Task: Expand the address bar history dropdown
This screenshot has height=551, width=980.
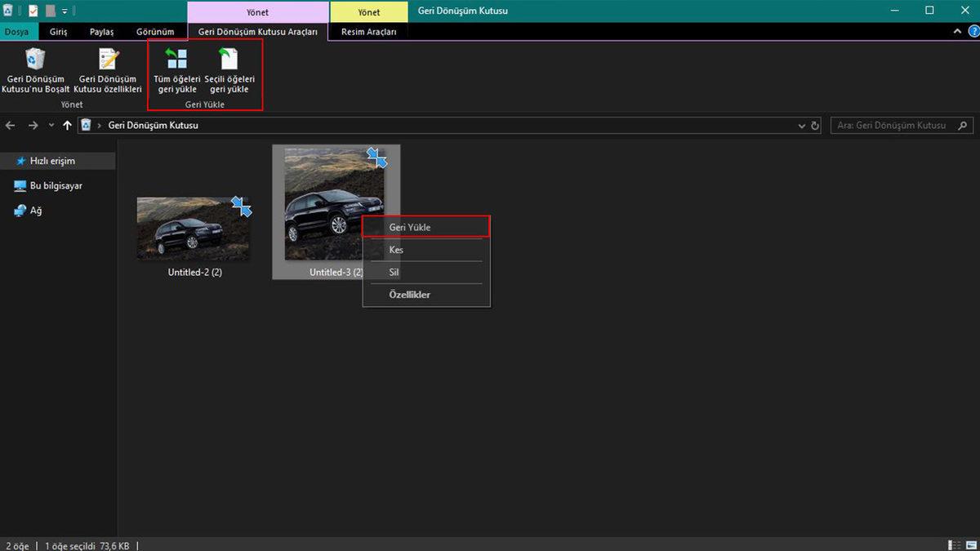Action: point(801,126)
